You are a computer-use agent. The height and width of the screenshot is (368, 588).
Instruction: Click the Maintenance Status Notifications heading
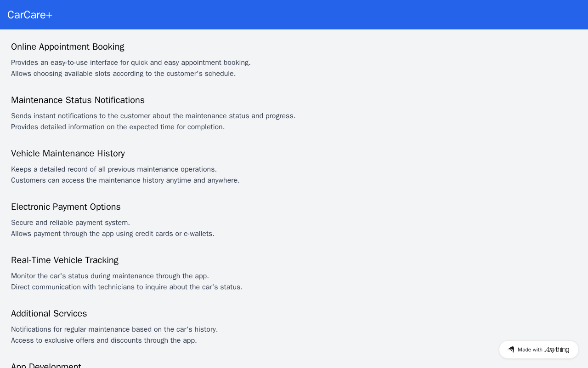(x=78, y=100)
